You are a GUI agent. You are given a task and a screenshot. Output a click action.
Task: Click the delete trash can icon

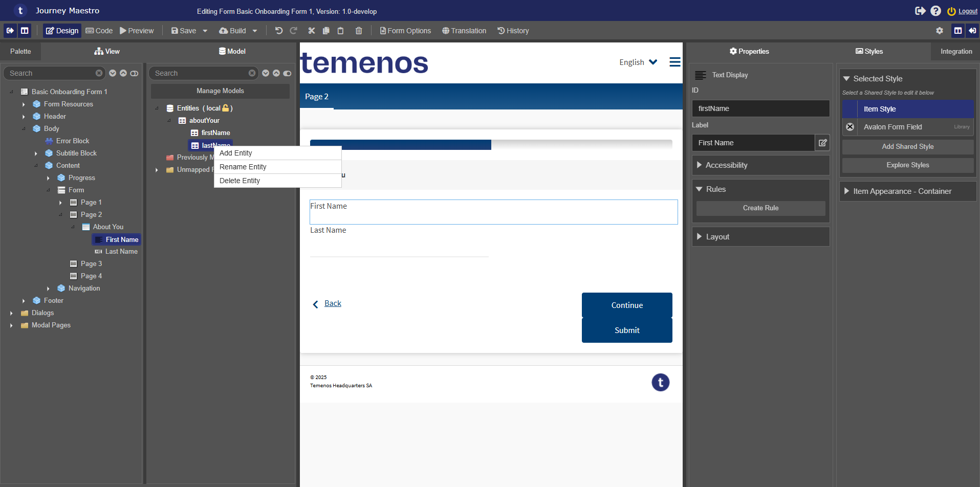pos(359,31)
